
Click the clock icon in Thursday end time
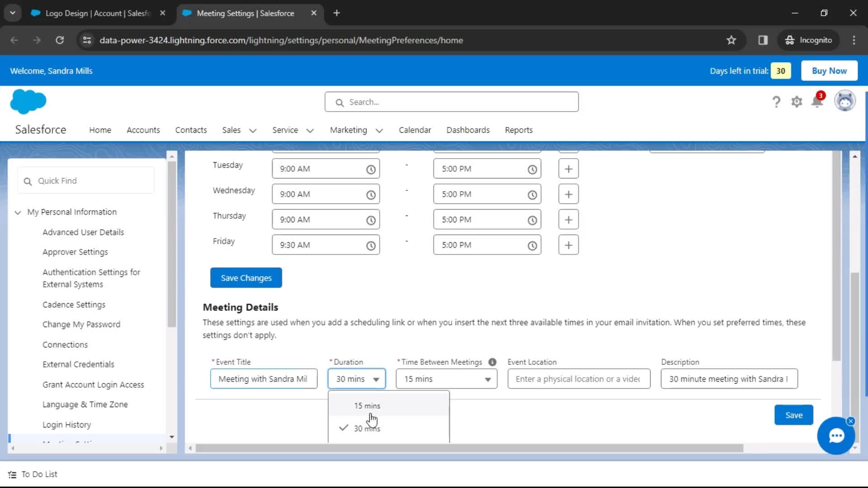532,220
